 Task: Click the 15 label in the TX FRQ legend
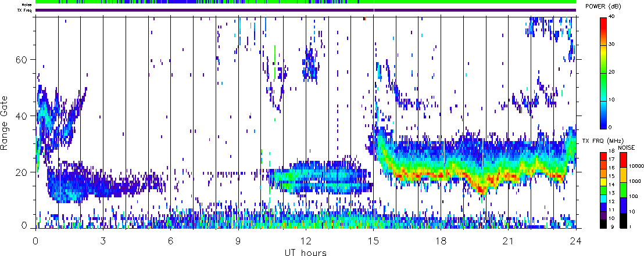coord(612,176)
